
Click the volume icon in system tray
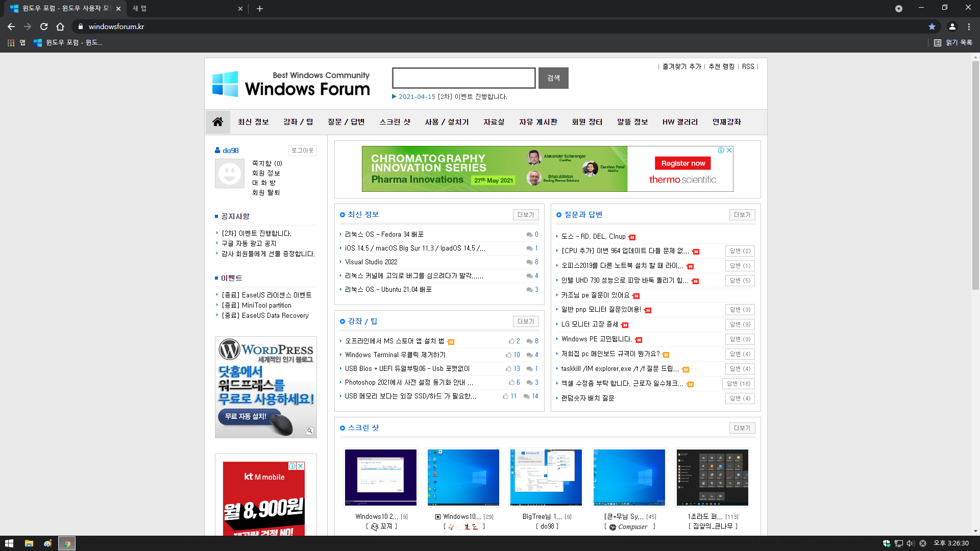(x=911, y=543)
